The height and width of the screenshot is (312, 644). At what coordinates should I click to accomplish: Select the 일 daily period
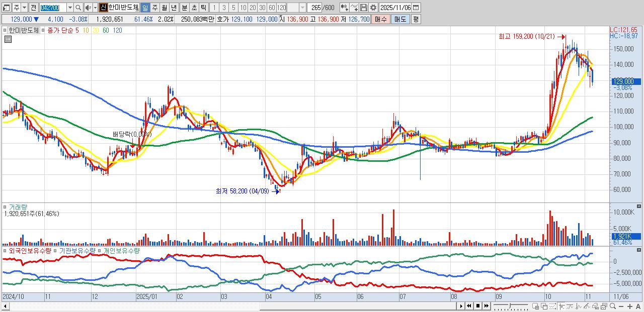[145, 8]
